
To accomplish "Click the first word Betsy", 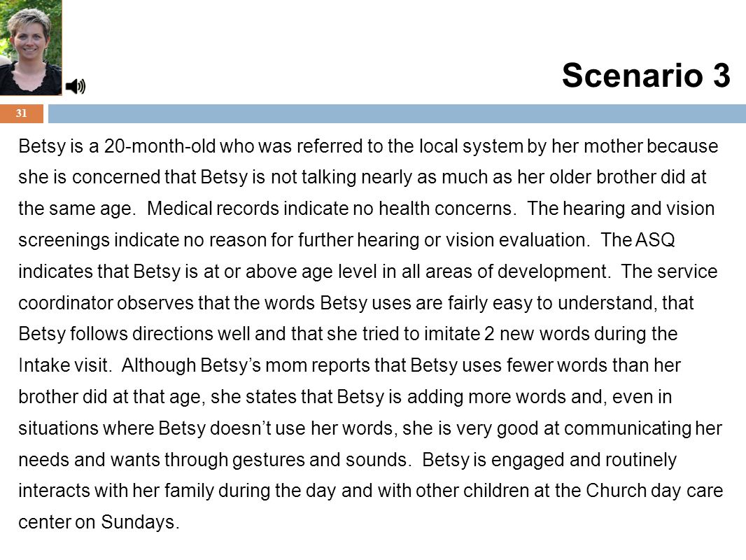I will click(42, 146).
